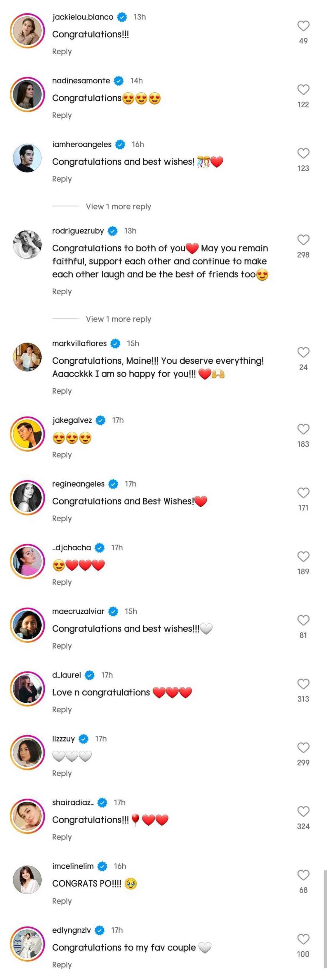Image resolution: width=327 pixels, height=980 pixels.
Task: Like jackielou.blanco's Congratulations comment
Action: coord(303,26)
